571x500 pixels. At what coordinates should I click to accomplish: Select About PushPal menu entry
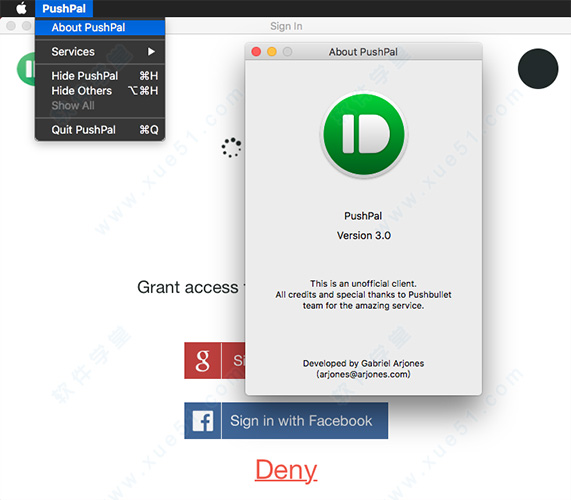click(x=100, y=27)
